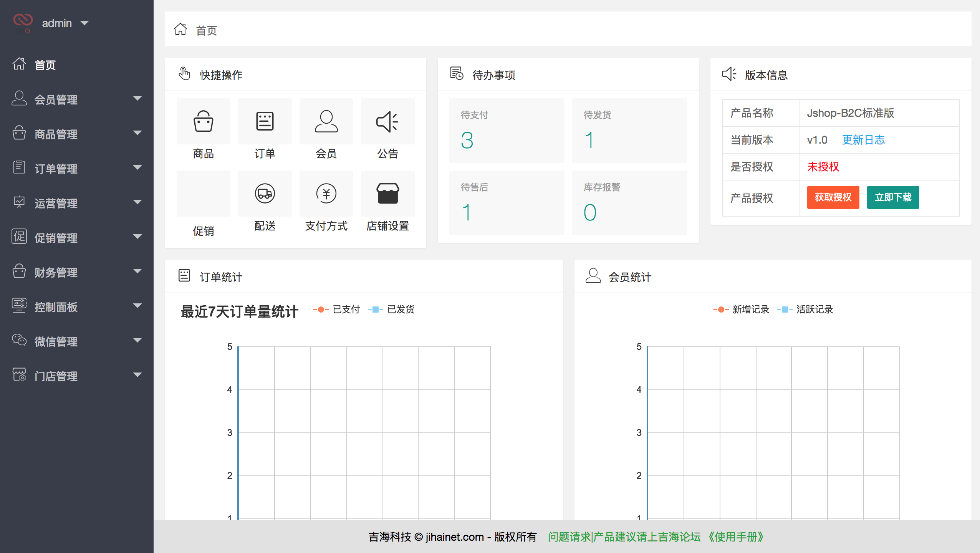
Task: Expand the 订单管理 sidebar section
Action: [77, 169]
